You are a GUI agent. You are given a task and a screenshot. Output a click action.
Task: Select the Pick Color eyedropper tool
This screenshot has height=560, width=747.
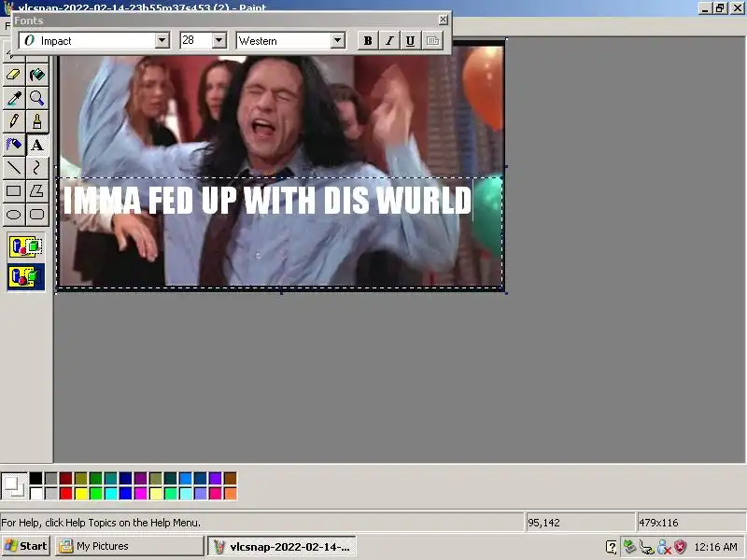click(x=14, y=98)
